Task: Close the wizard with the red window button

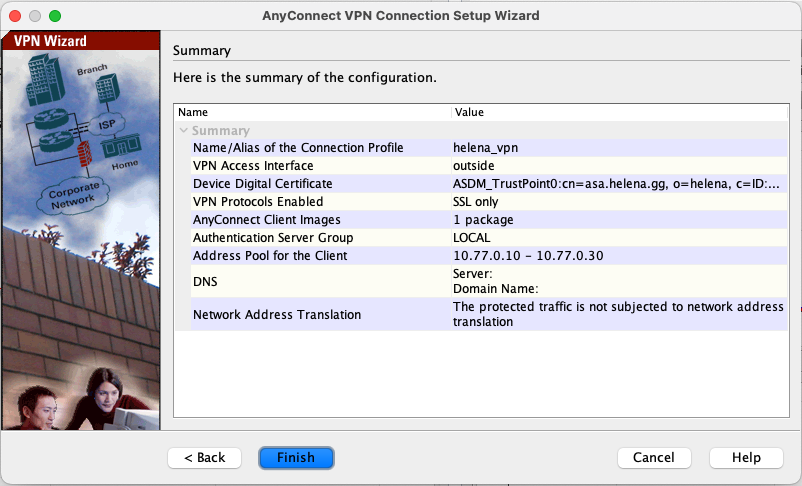Action: 14,16
